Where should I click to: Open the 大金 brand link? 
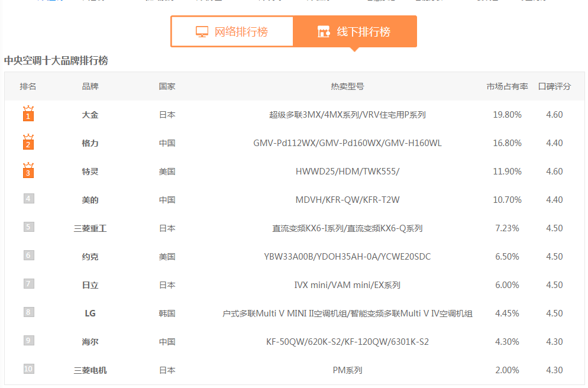point(90,115)
